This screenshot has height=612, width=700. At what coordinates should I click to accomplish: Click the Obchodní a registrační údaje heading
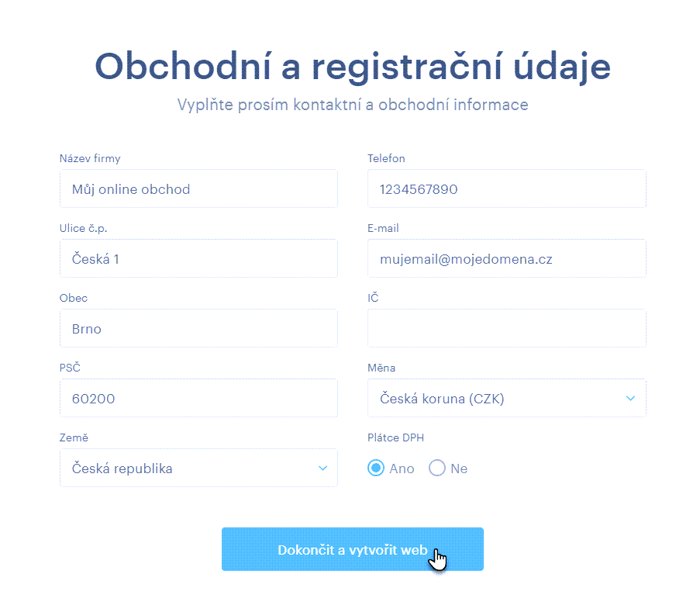pyautogui.click(x=353, y=67)
